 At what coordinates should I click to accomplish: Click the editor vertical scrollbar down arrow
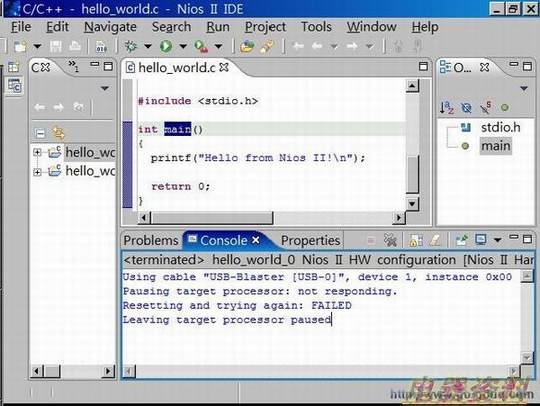(x=412, y=204)
